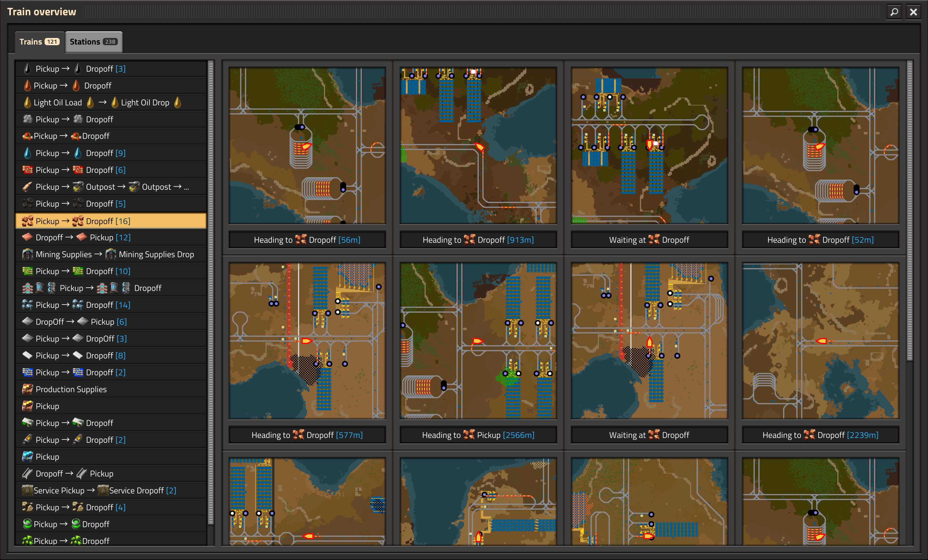Click iron ore icon in Dropoff [56m] status
928x560 pixels.
[301, 239]
